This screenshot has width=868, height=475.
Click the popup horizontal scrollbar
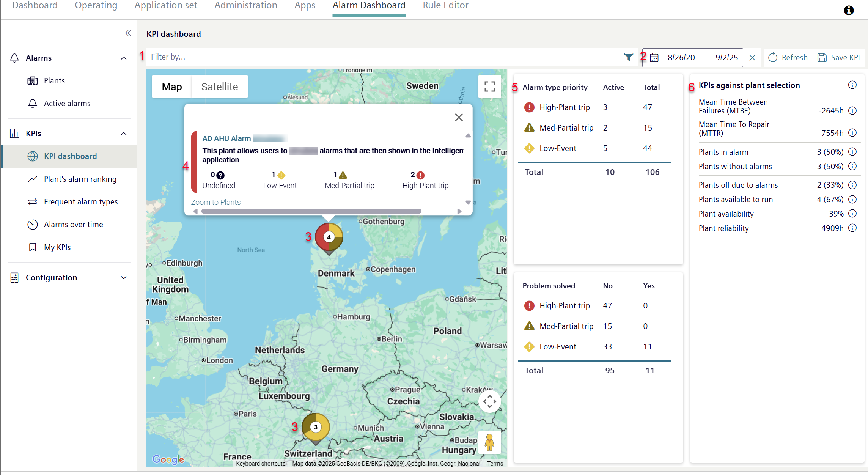point(311,211)
